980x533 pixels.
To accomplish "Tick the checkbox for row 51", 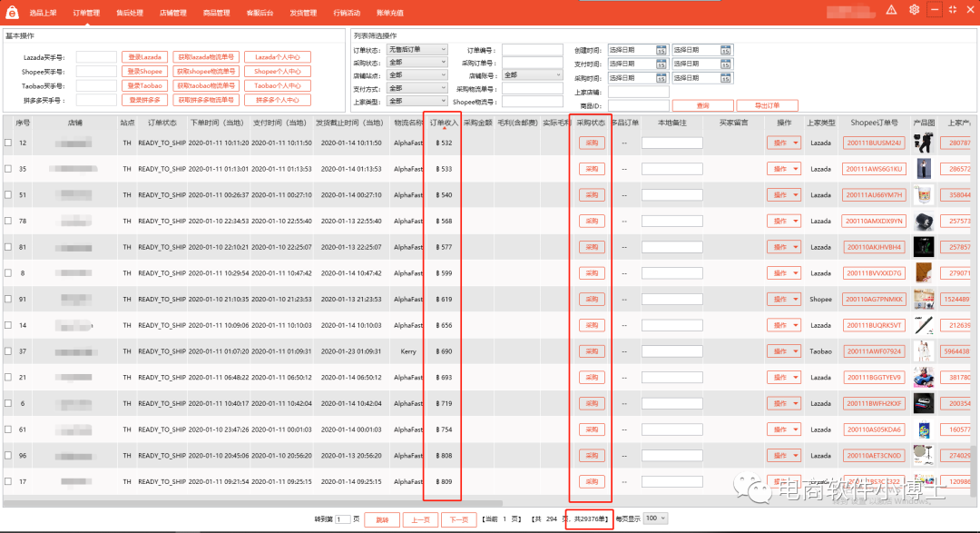I will [8, 194].
